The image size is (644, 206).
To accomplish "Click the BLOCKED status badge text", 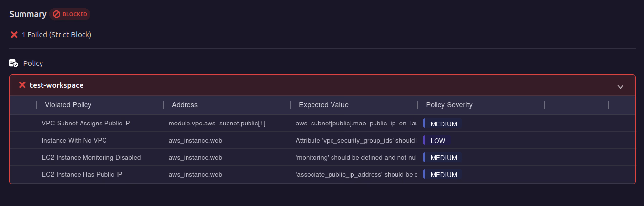I will click(x=75, y=14).
